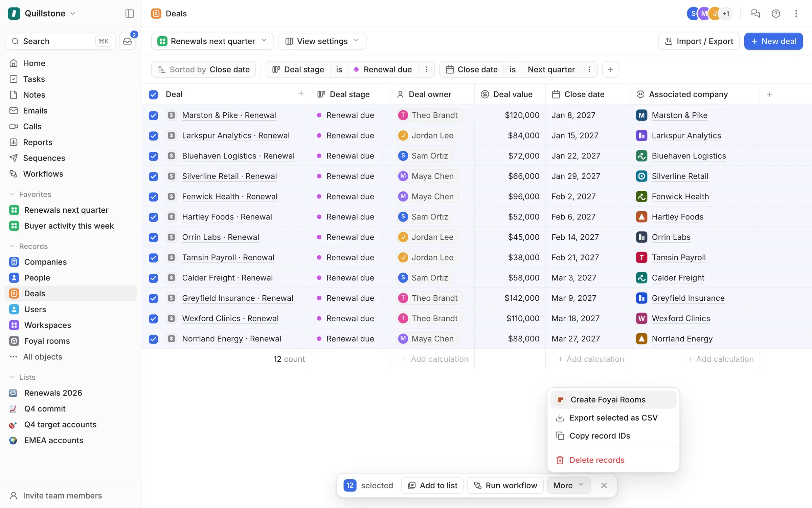Open Deal stage filter options menu
Image resolution: width=812 pixels, height=508 pixels.
[x=426, y=69]
